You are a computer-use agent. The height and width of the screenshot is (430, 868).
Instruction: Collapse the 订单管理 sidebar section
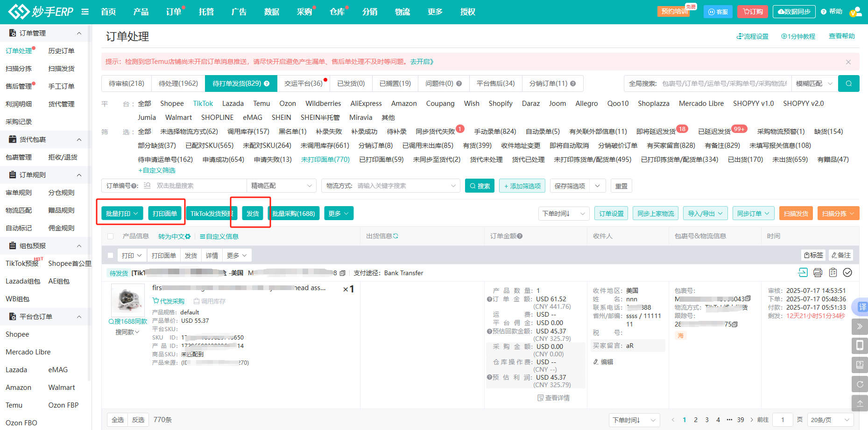[79, 33]
